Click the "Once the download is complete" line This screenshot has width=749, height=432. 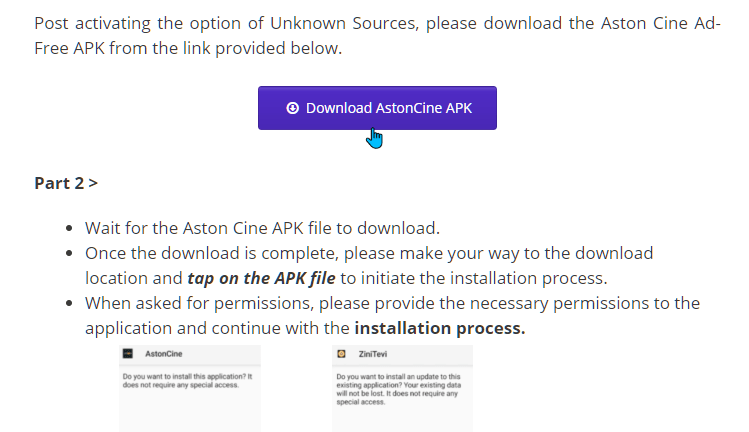click(x=369, y=253)
